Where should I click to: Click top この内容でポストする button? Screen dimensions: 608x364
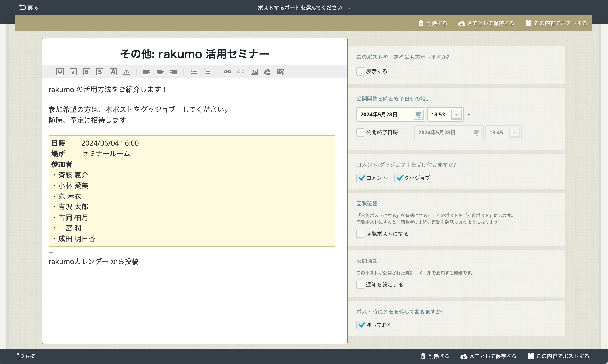point(556,23)
